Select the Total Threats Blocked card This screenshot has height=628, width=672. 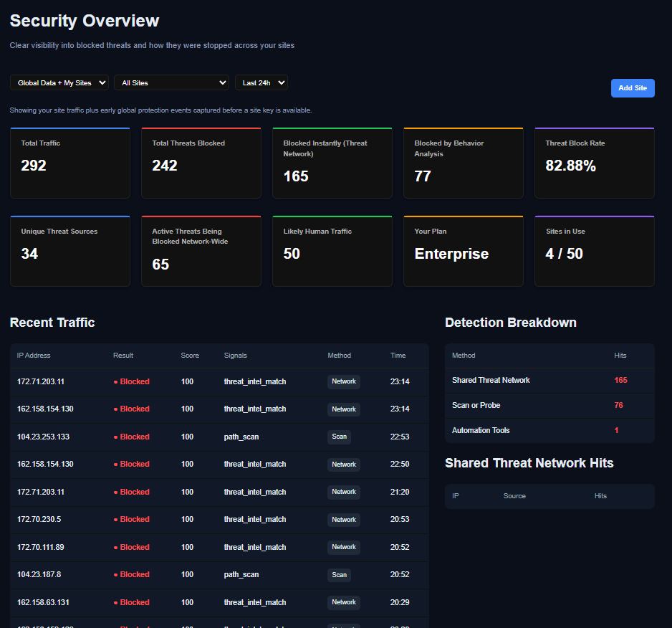[201, 163]
